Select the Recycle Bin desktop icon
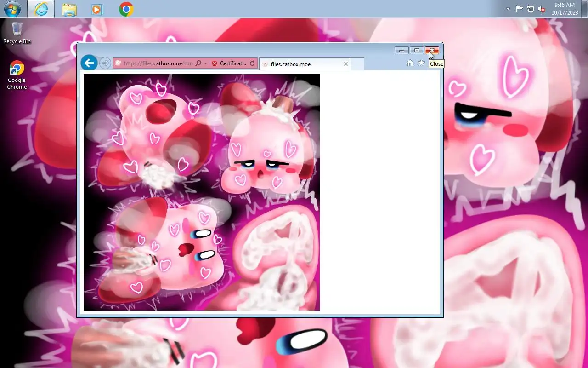This screenshot has height=368, width=588. coord(17,33)
